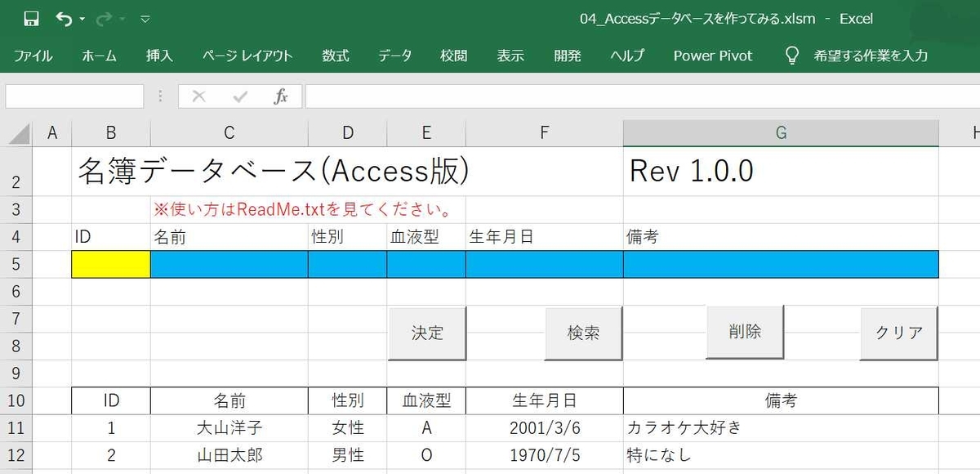Click the Enter (✓) icon beside the formula bar

click(x=239, y=96)
